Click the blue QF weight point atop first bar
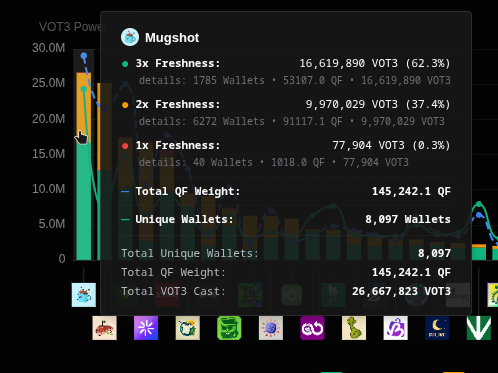 tap(84, 56)
